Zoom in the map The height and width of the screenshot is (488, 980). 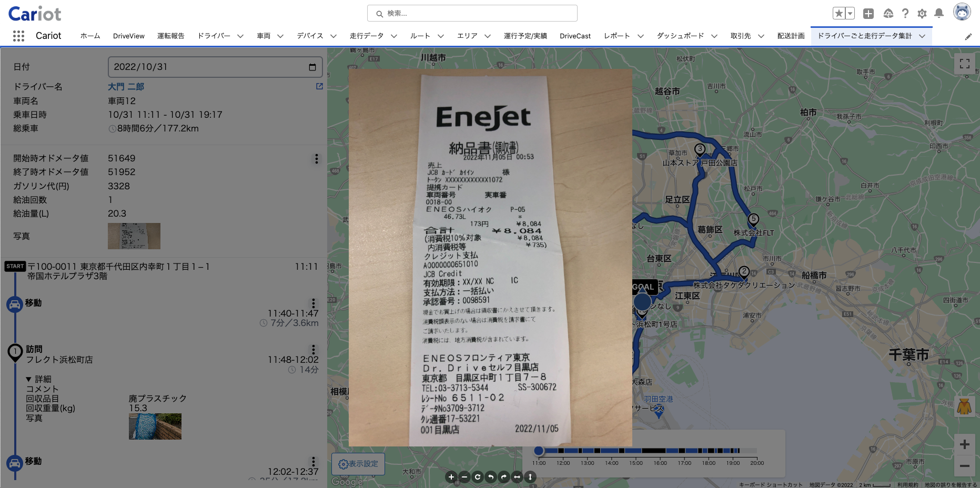tap(965, 444)
